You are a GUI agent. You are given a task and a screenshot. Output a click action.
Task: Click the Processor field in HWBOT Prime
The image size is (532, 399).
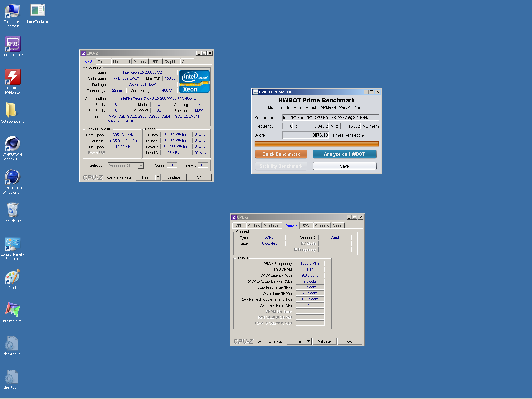point(331,117)
